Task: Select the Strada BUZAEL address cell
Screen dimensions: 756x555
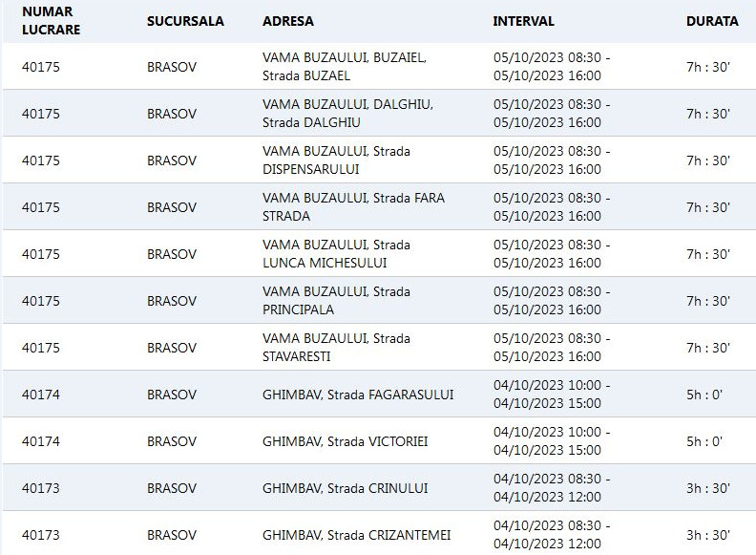Action: (x=344, y=67)
